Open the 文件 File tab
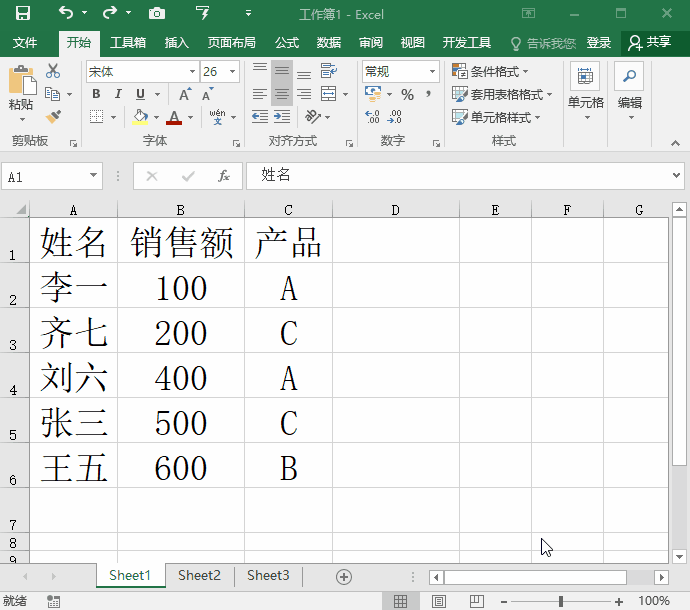The height and width of the screenshot is (610, 690). click(x=25, y=43)
